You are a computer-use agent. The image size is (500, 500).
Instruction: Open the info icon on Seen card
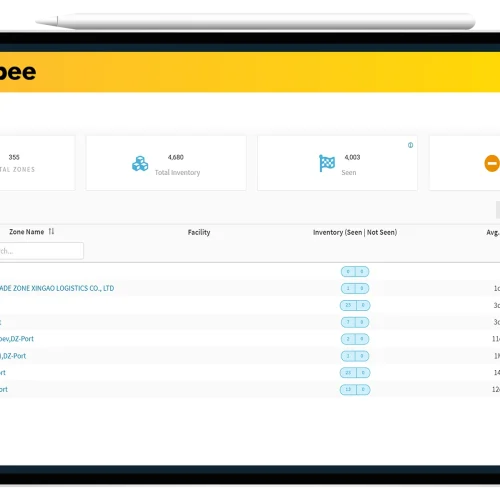[x=410, y=145]
